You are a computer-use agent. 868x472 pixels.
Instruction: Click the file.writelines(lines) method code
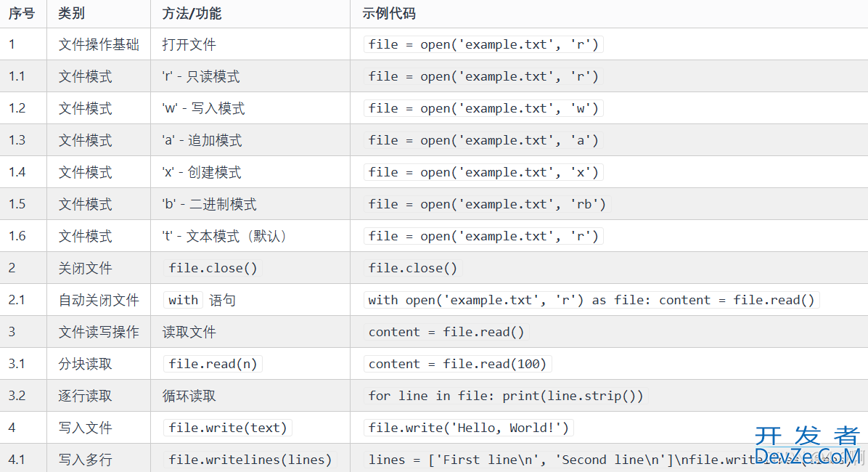pyautogui.click(x=250, y=460)
